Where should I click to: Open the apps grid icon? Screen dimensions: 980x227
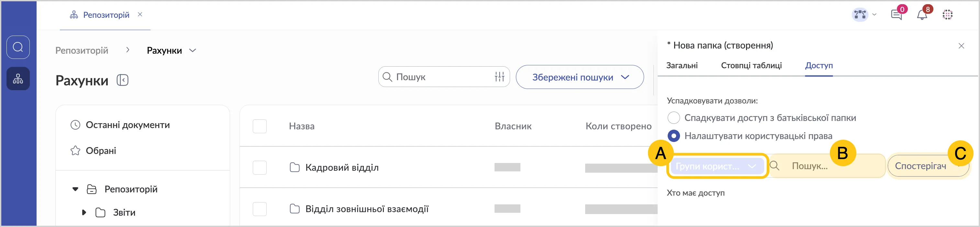point(947,15)
